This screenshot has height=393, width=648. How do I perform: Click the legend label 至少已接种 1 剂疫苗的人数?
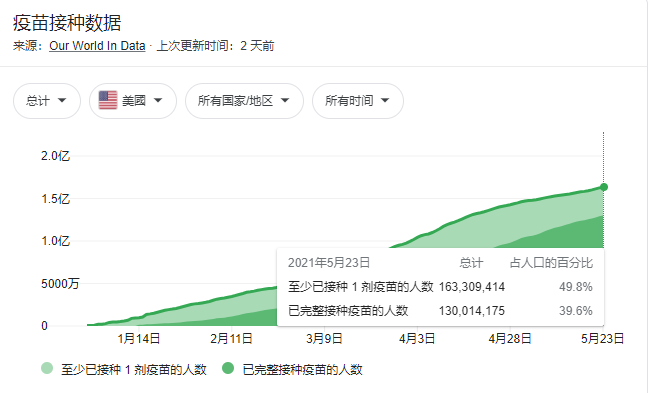133,369
